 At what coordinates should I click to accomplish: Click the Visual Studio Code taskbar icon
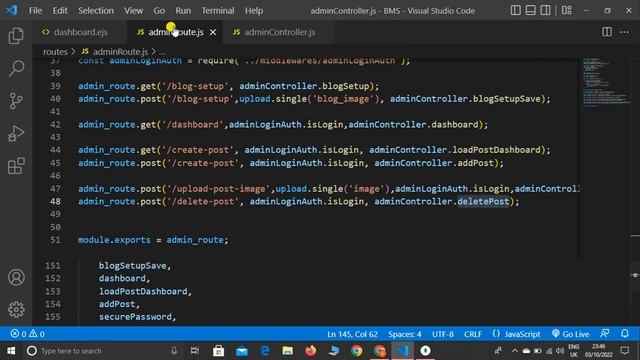coord(402,351)
